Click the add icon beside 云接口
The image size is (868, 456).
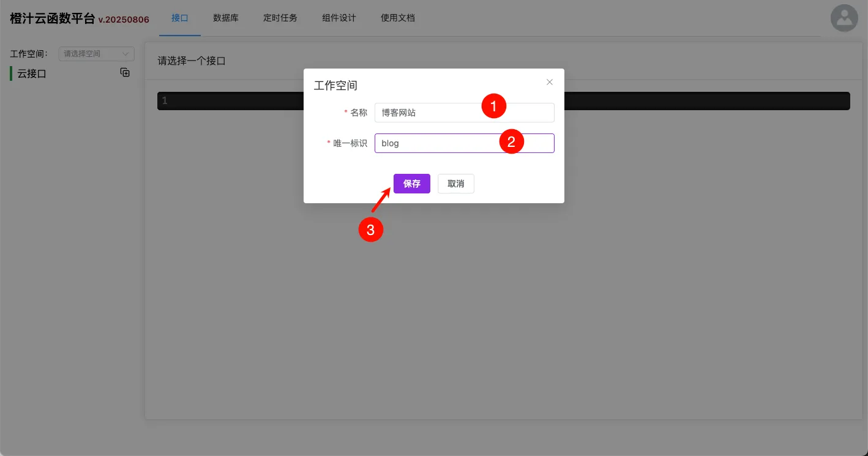(x=125, y=73)
